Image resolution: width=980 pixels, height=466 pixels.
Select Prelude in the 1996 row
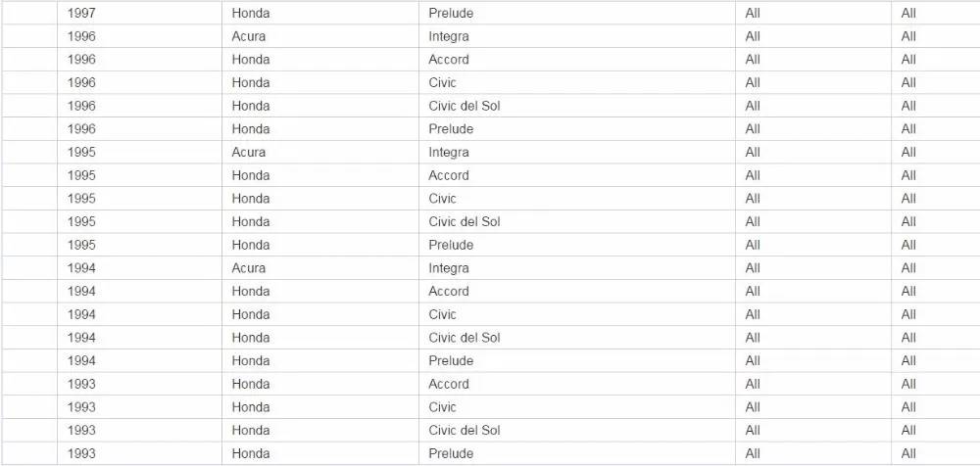tap(450, 128)
